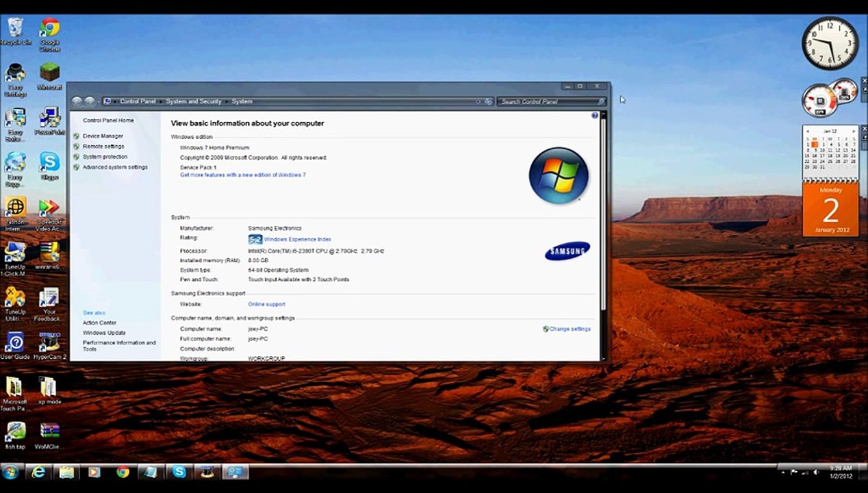Open Windows Update from See also

coord(104,333)
